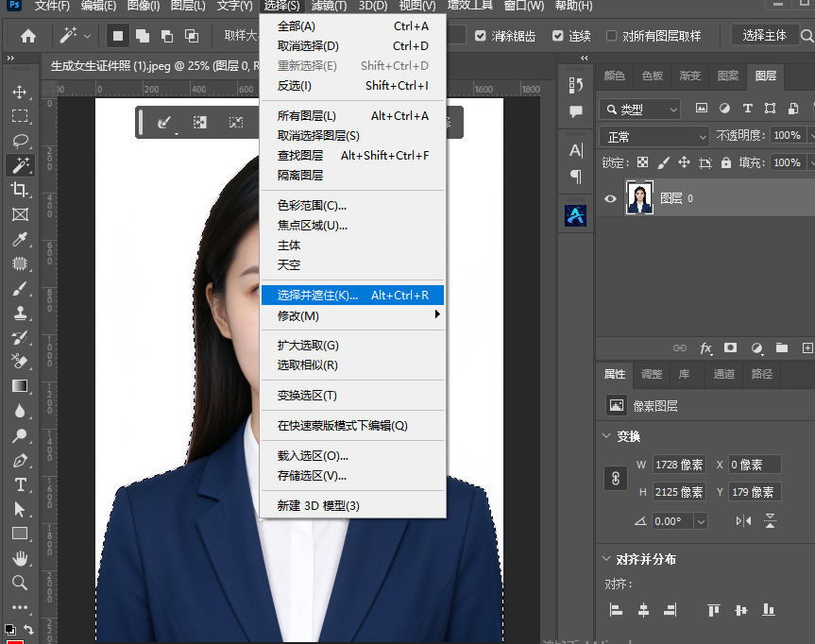Open the blend mode dropdown (正常)

pos(654,137)
